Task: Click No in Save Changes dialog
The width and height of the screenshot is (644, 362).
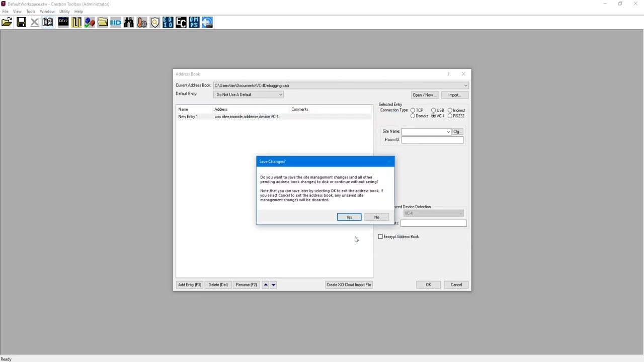Action: coord(376,217)
